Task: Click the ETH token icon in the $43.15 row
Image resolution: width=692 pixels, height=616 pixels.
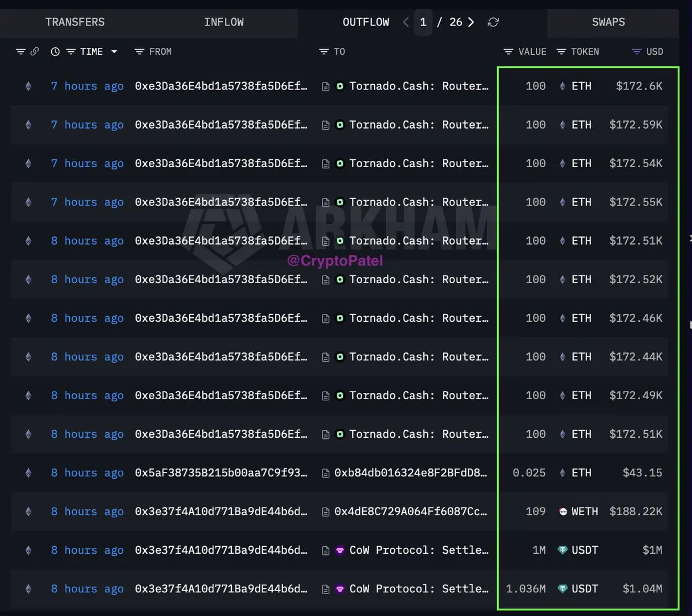Action: [563, 473]
